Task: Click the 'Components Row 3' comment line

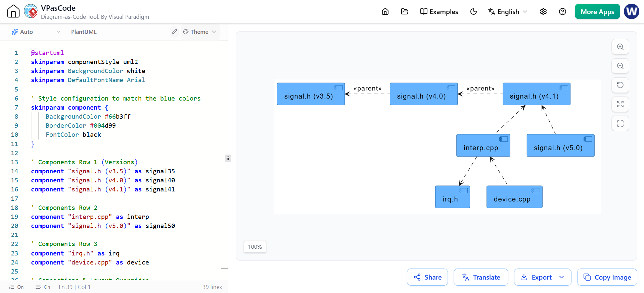Action: (64, 244)
